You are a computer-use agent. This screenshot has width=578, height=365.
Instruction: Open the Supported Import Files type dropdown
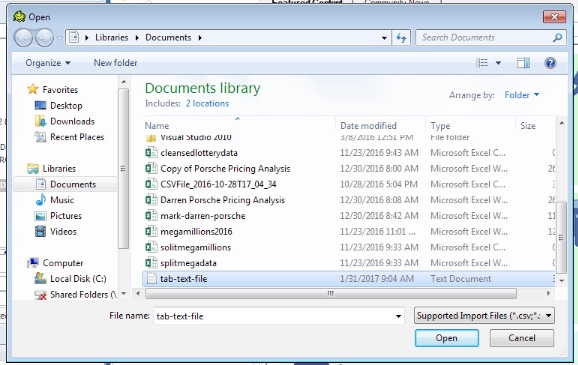(x=484, y=316)
